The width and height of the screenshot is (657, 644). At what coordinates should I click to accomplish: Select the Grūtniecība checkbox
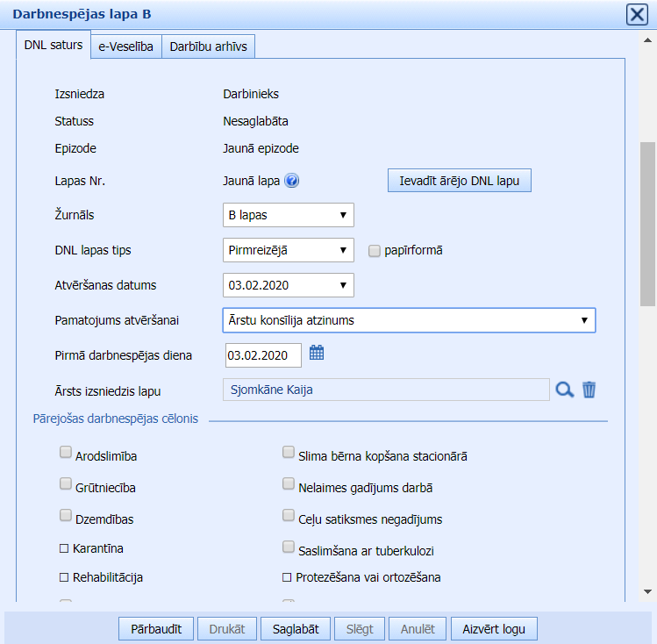[x=65, y=484]
